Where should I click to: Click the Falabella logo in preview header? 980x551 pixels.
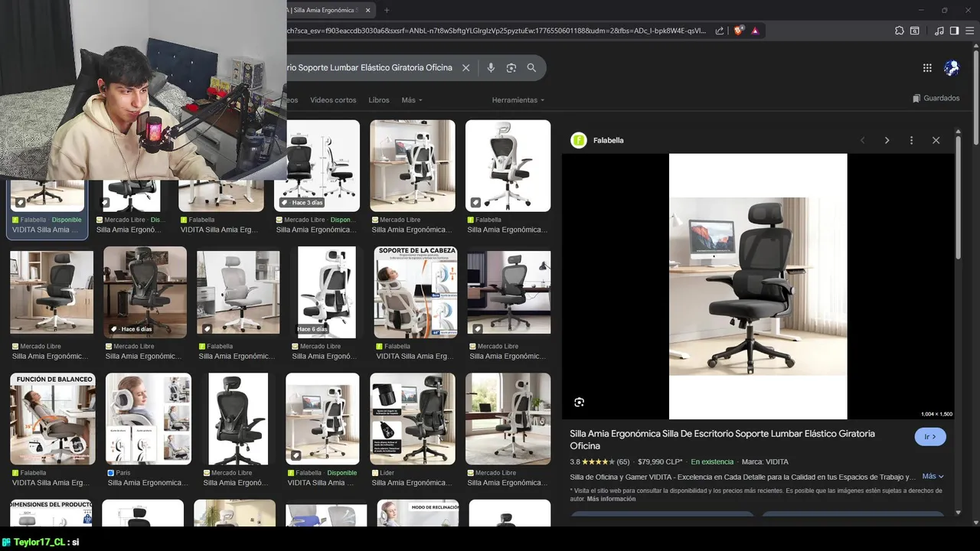pyautogui.click(x=579, y=140)
